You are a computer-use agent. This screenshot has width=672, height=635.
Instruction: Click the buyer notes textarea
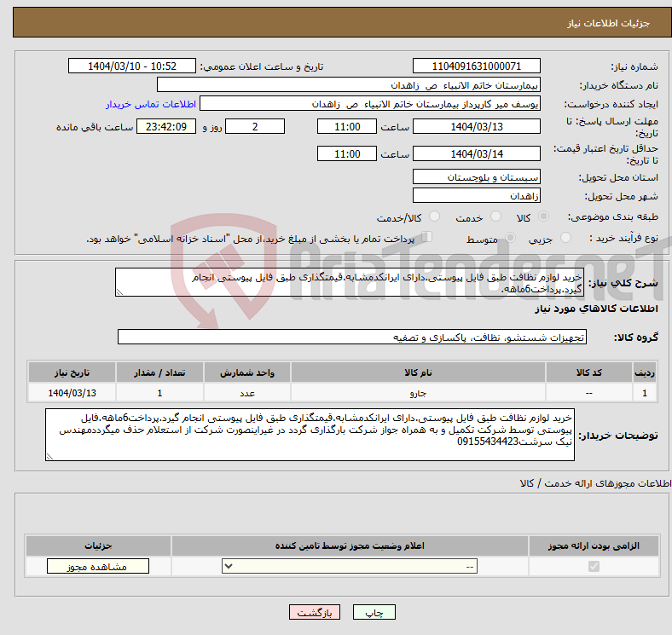[x=310, y=435]
